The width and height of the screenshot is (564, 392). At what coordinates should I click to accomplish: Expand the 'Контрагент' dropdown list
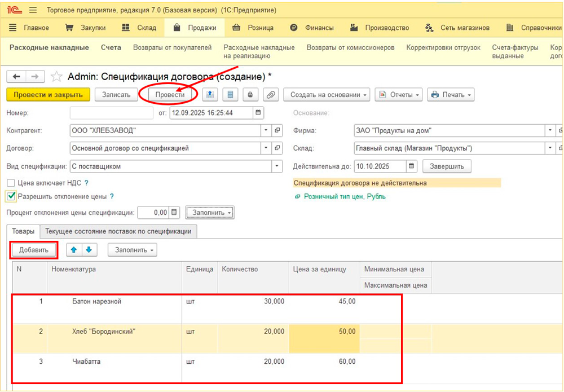click(x=266, y=131)
